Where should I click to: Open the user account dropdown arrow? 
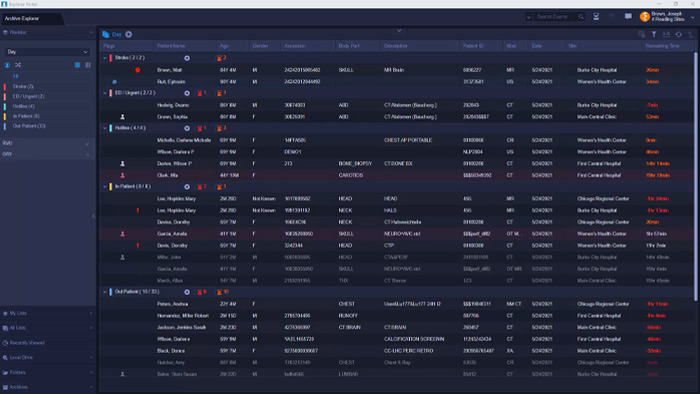coord(692,17)
